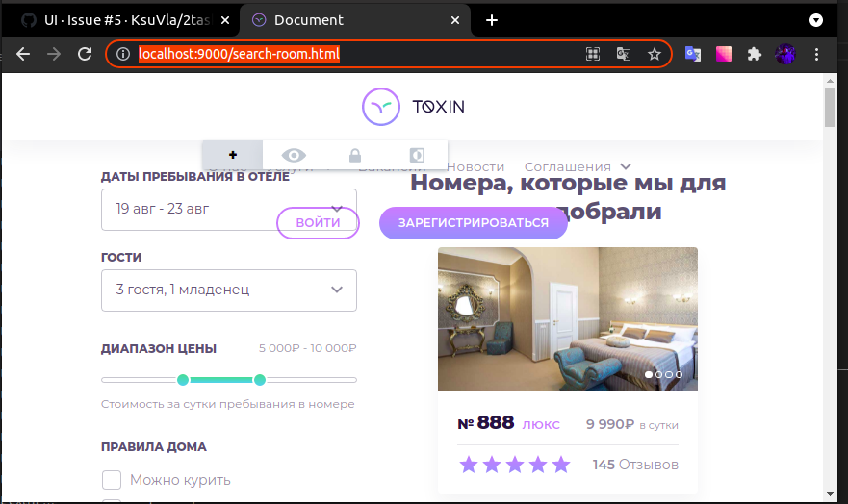
Task: Open the Chrome three-dot menu
Action: (x=816, y=54)
